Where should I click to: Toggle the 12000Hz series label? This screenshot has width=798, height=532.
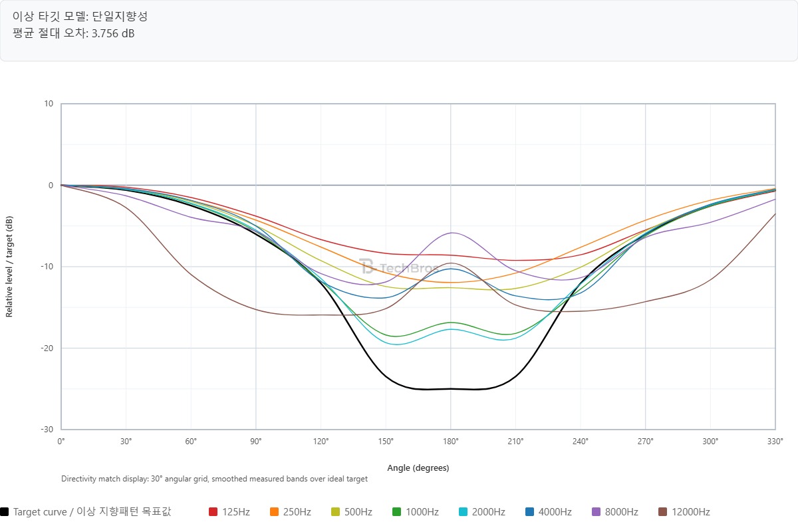[x=691, y=512]
